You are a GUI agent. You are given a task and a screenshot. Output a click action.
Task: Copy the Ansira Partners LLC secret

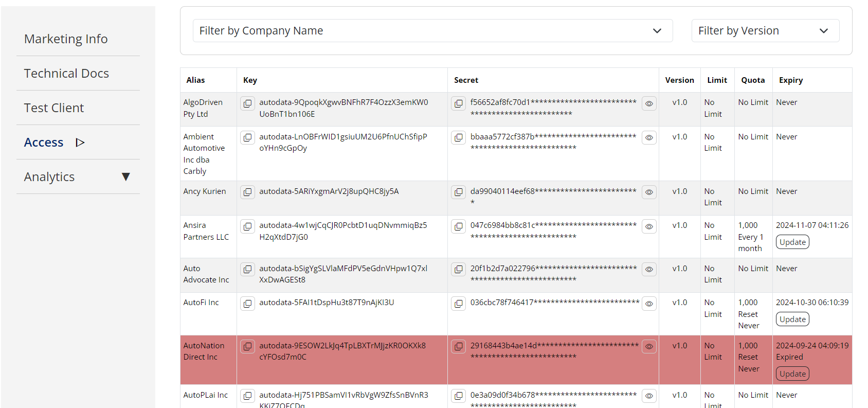coord(458,226)
